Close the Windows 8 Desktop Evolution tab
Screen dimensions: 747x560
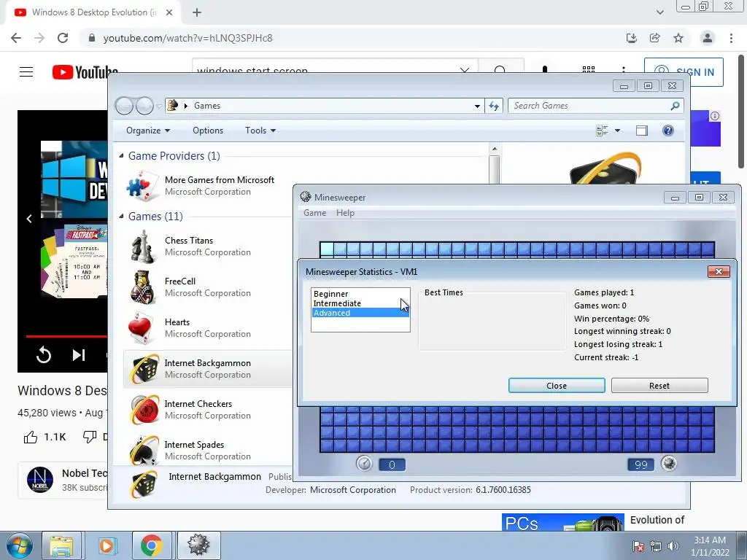[169, 12]
